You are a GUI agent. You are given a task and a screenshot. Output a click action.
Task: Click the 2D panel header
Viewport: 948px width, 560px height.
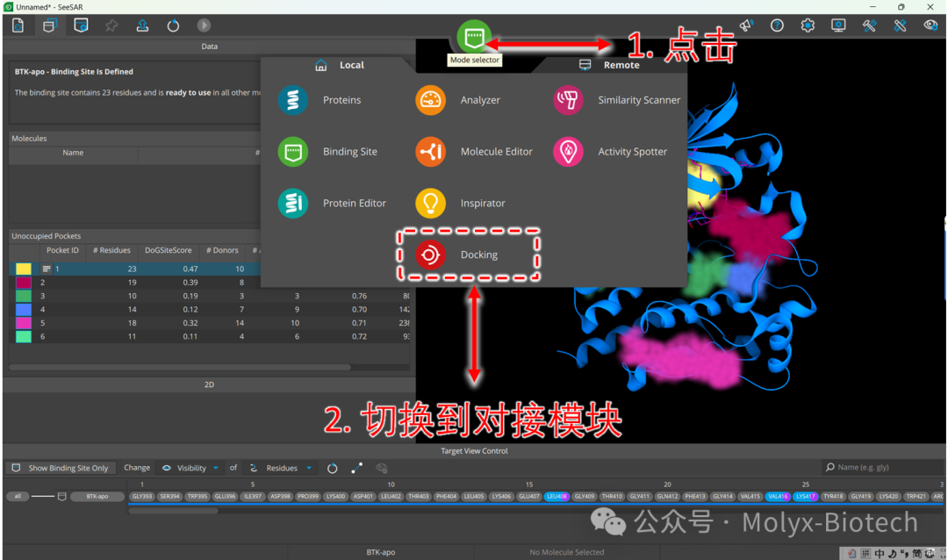pyautogui.click(x=209, y=384)
